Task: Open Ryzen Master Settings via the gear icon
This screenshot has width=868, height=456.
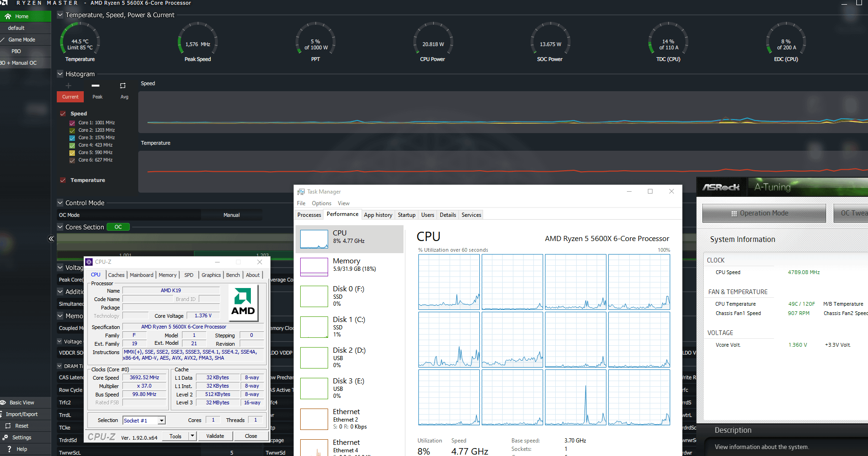Action: pos(6,437)
